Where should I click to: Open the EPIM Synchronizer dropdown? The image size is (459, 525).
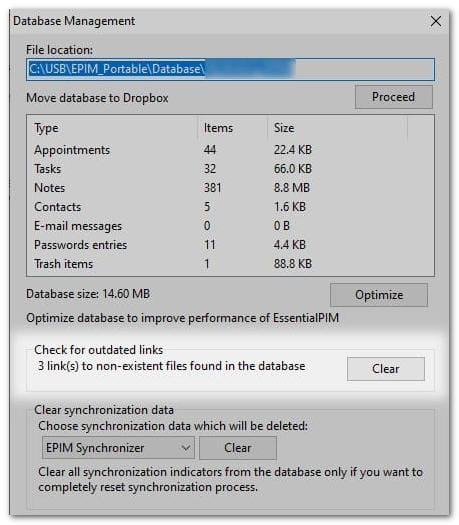[118, 448]
